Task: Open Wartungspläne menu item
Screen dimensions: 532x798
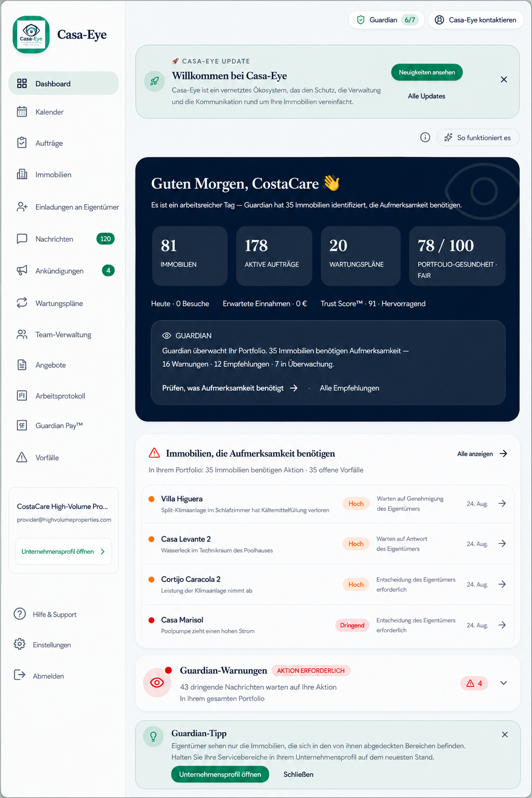Action: 63,303
